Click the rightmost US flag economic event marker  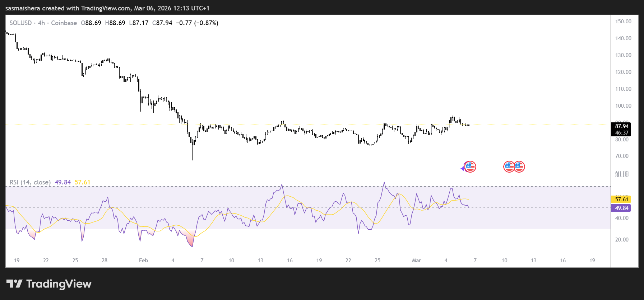click(x=519, y=167)
